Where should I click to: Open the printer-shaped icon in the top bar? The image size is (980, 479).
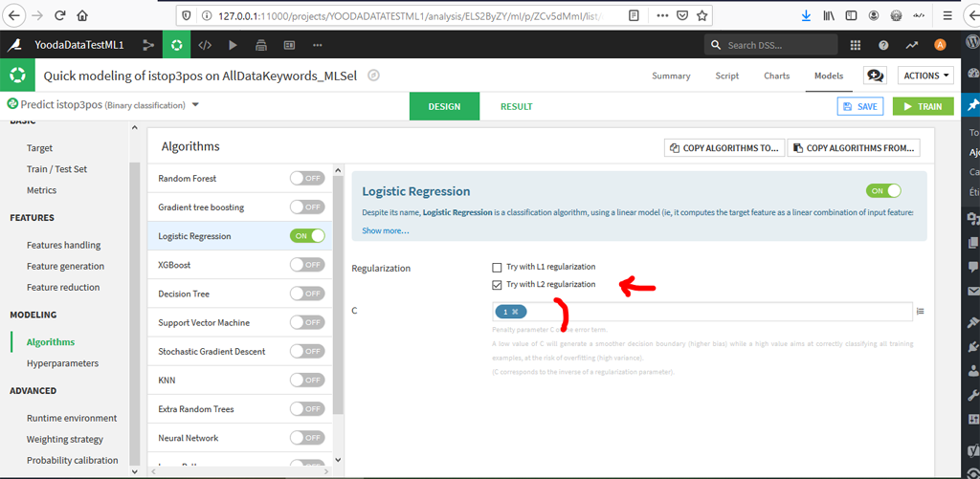pyautogui.click(x=261, y=45)
